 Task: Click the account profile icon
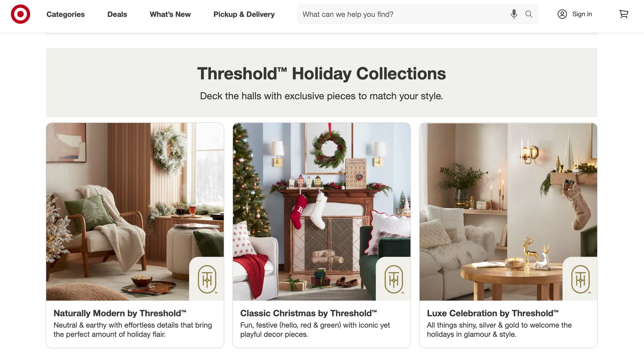562,14
